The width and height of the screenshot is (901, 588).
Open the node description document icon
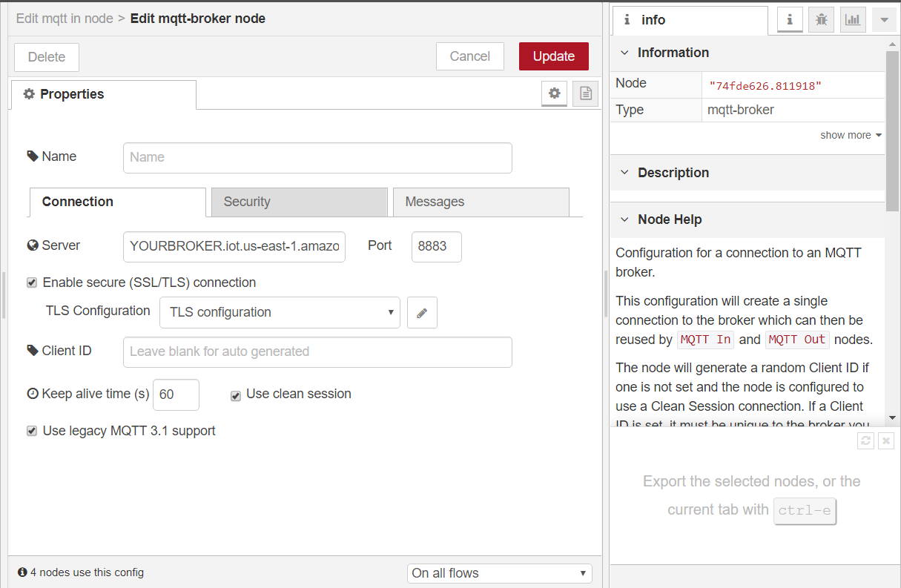(586, 93)
